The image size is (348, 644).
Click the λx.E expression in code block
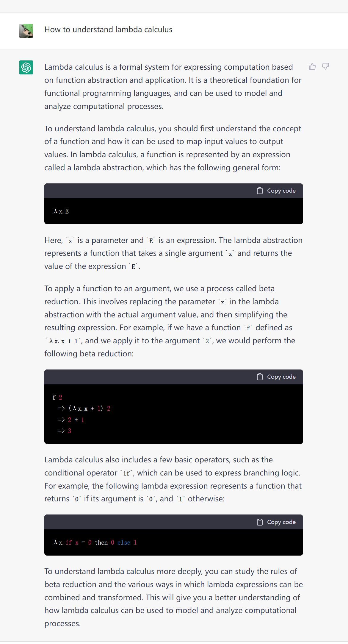pyautogui.click(x=61, y=211)
